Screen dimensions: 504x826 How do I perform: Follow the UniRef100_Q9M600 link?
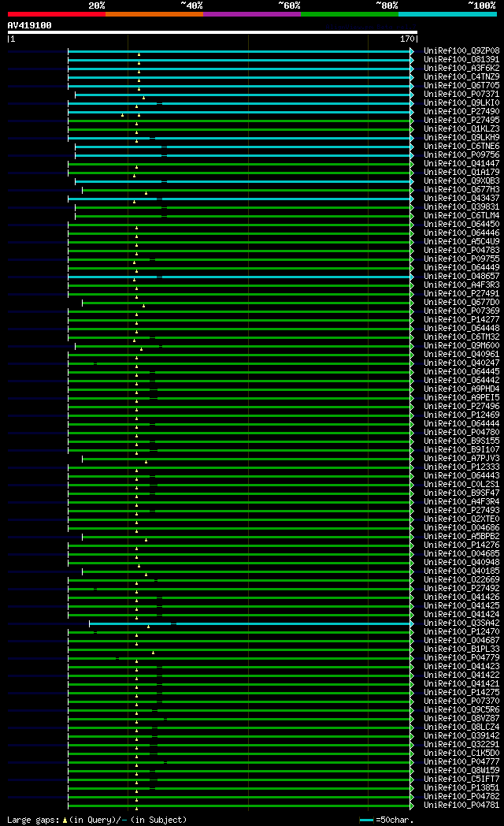click(462, 345)
